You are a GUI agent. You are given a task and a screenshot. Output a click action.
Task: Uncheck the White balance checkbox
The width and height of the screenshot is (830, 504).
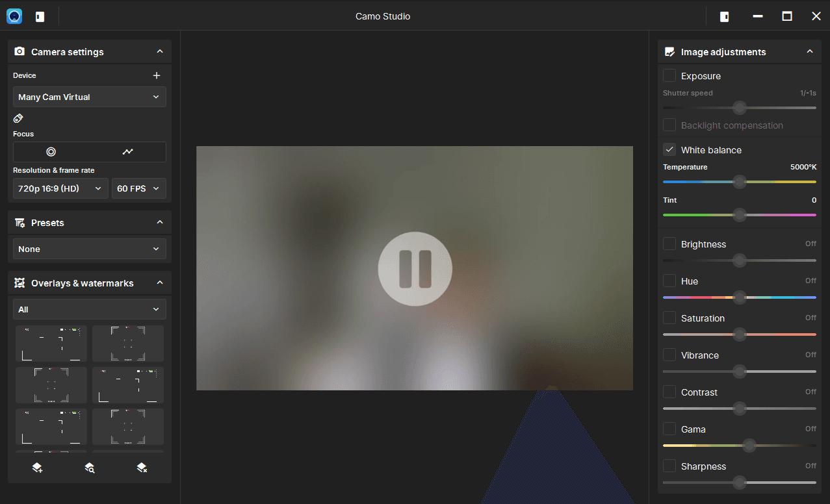[669, 150]
